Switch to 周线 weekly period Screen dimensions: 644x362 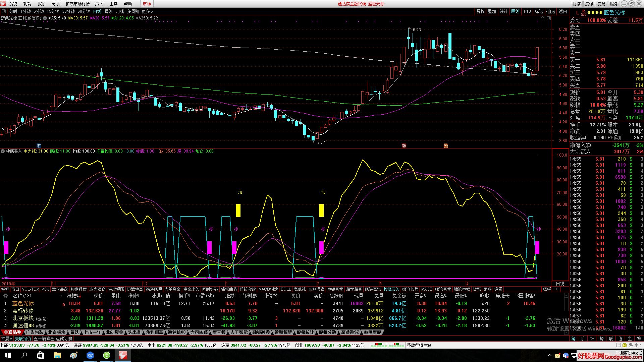(109, 11)
